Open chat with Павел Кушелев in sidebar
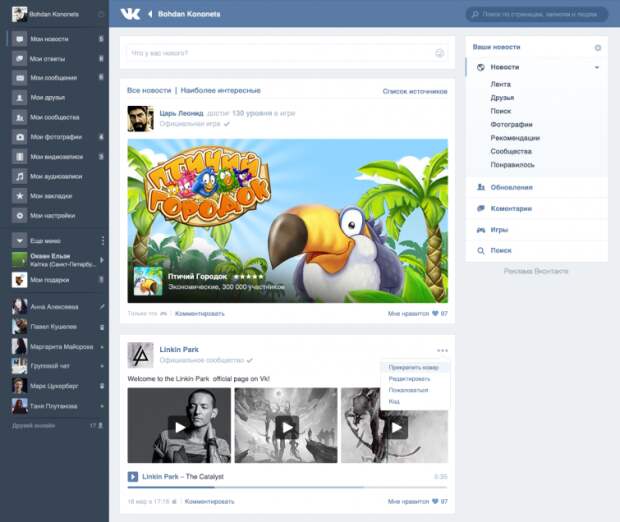 (x=58, y=327)
